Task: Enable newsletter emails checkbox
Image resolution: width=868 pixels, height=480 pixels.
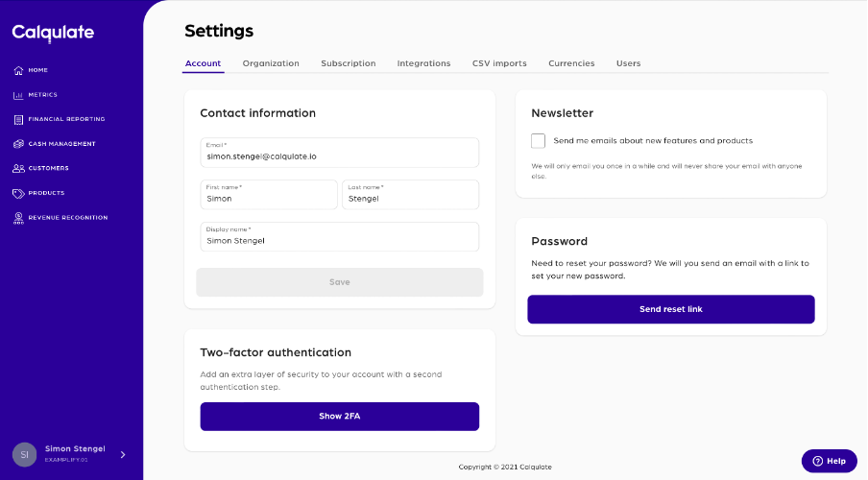Action: pyautogui.click(x=539, y=141)
